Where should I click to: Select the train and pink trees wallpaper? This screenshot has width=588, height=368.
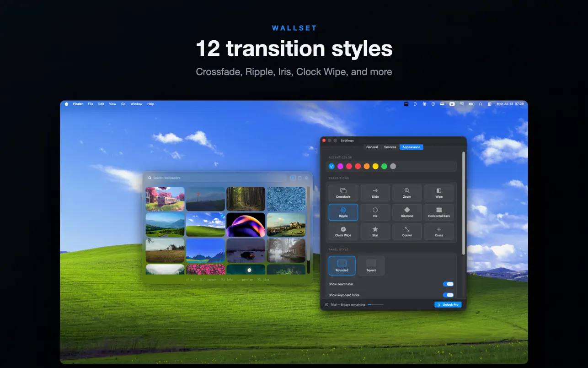[x=165, y=199]
